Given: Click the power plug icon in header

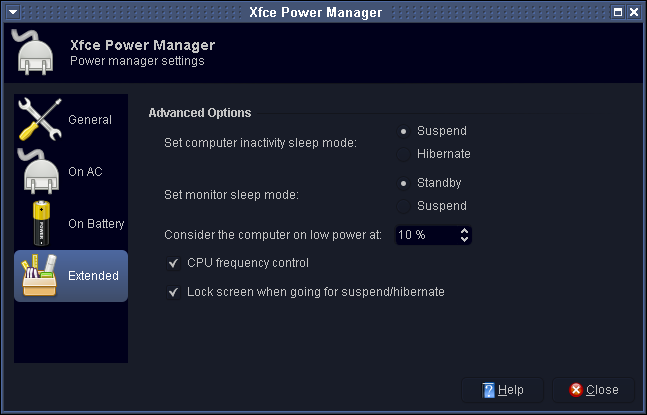Looking at the screenshot, I should [x=34, y=52].
